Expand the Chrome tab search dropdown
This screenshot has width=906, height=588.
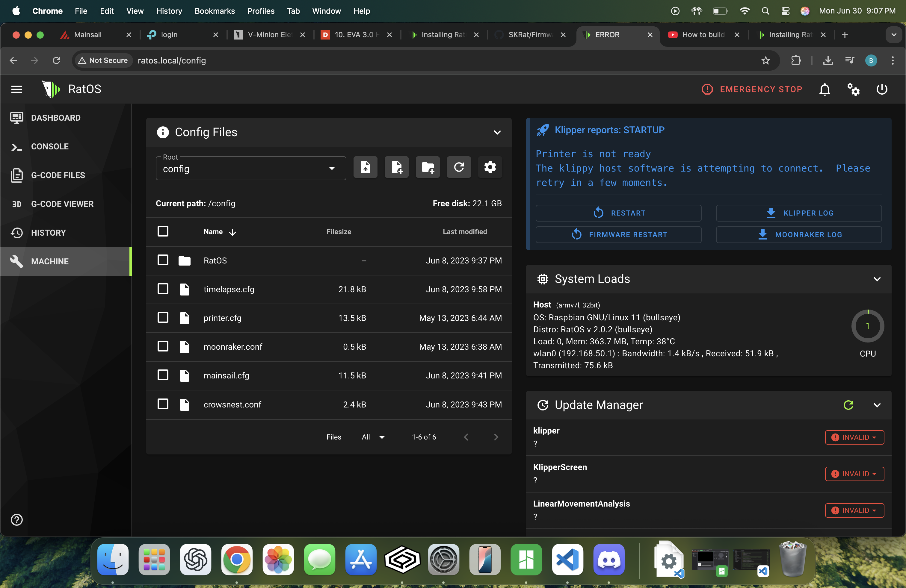point(893,35)
